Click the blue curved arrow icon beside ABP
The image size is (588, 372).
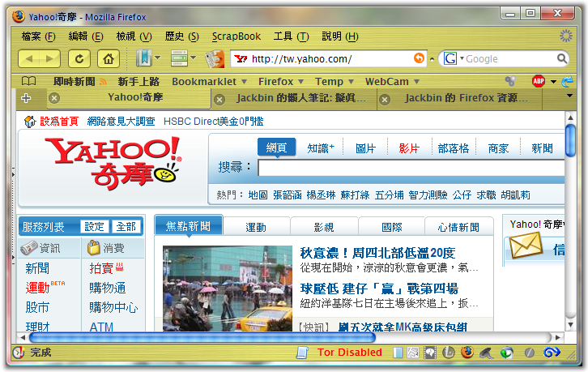coord(568,81)
